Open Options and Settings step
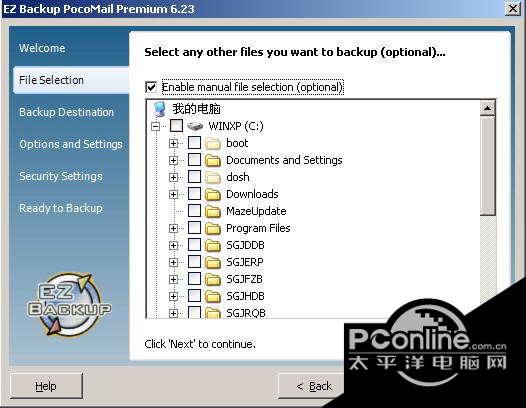The width and height of the screenshot is (526, 408). click(71, 144)
